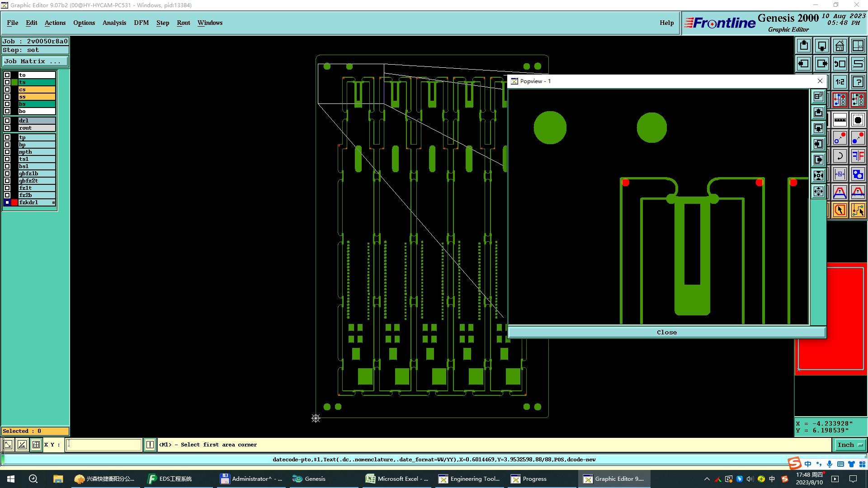Toggle checkbox for the rout layer
868x488 pixels.
[x=7, y=128]
